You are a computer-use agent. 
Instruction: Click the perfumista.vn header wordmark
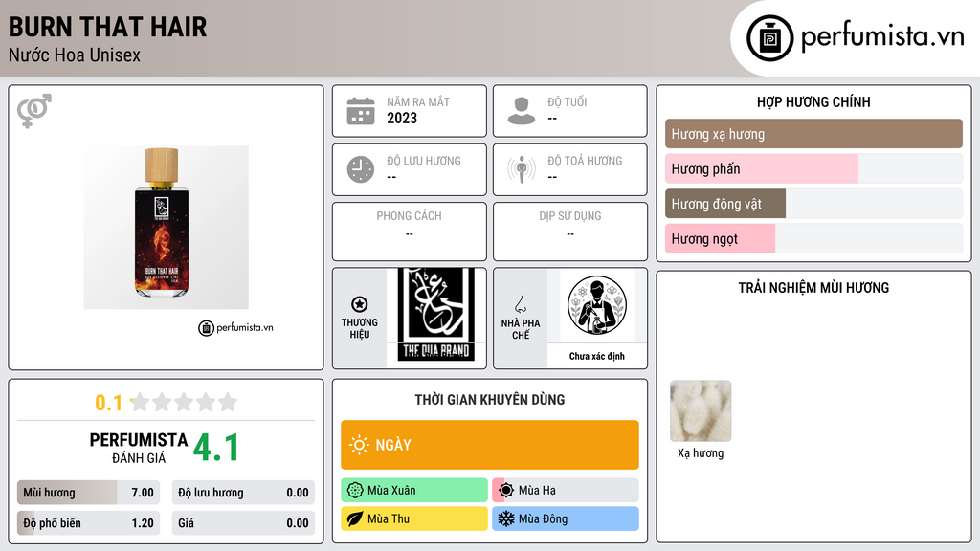882,36
